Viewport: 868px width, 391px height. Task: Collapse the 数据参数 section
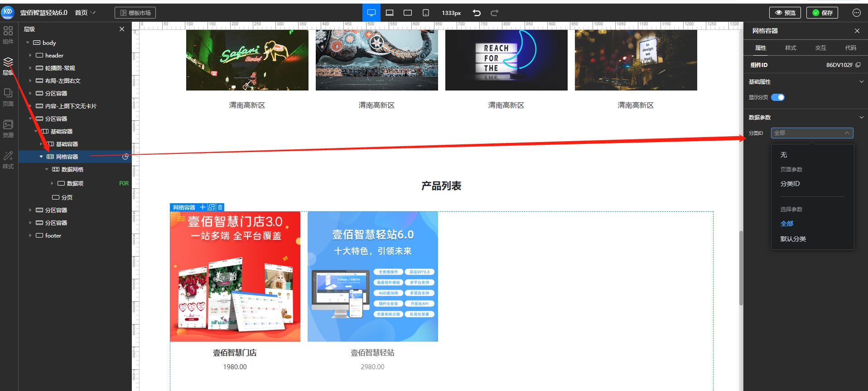pyautogui.click(x=861, y=117)
